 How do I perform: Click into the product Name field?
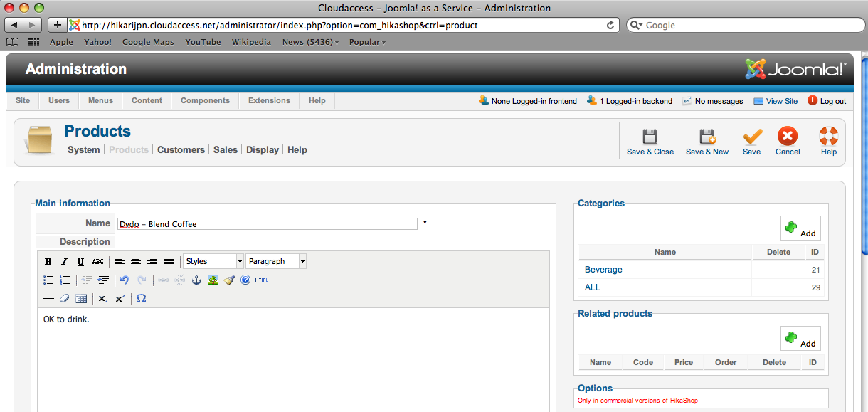click(267, 223)
